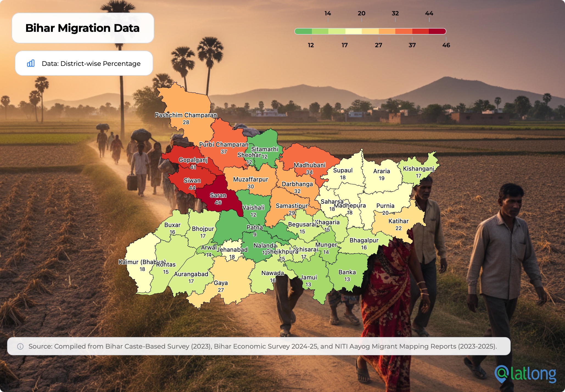
Task: Click the Gaya district label
Action: point(221,283)
